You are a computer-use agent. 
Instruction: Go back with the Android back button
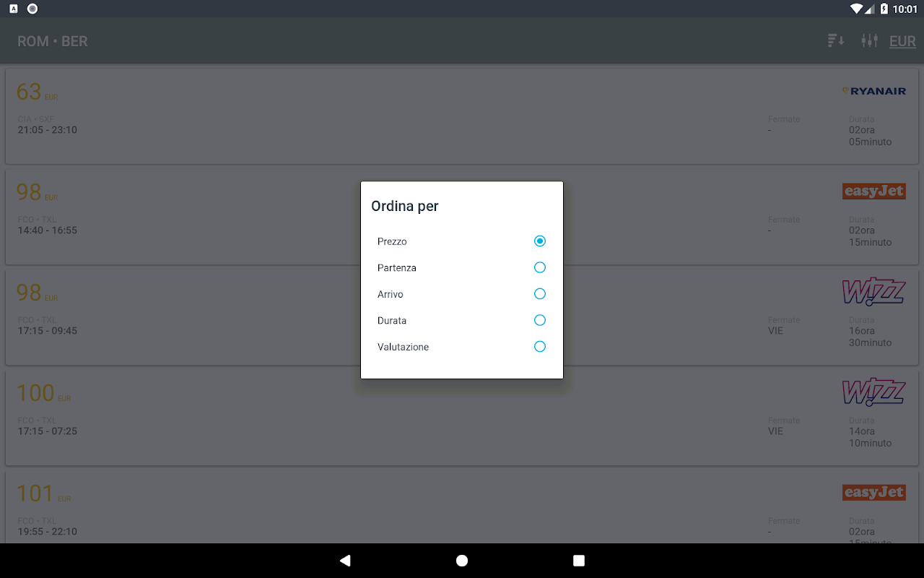pyautogui.click(x=345, y=561)
